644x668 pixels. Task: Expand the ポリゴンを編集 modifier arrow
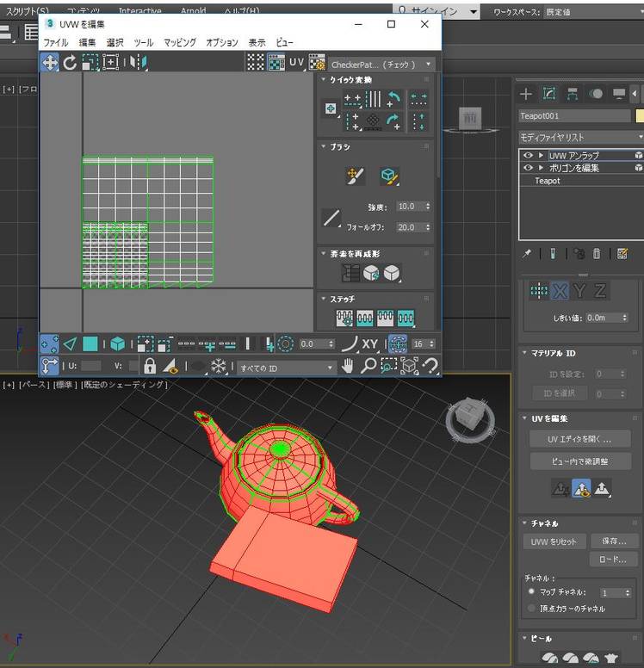point(541,168)
